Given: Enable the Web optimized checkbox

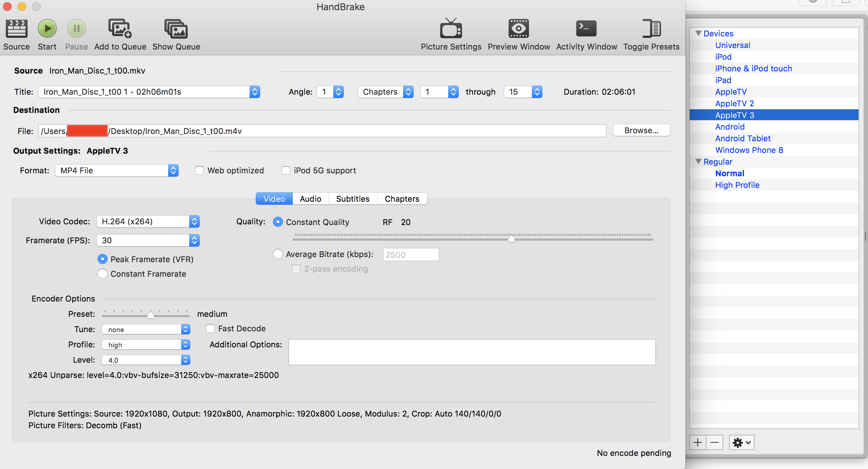Looking at the screenshot, I should click(199, 170).
